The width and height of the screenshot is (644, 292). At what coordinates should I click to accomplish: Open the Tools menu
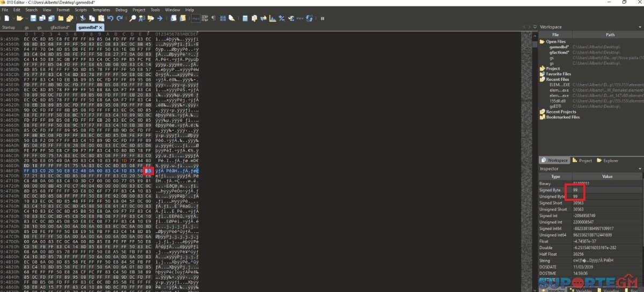pyautogui.click(x=155, y=10)
